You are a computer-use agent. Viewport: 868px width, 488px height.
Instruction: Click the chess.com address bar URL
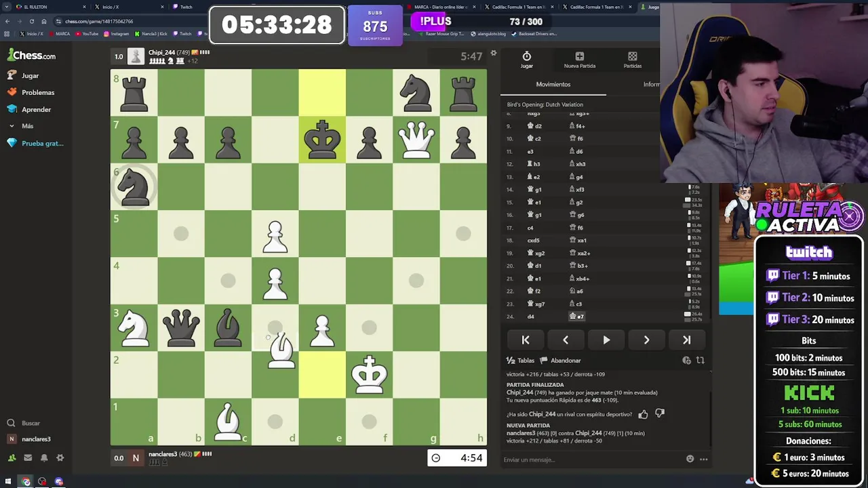coord(99,21)
